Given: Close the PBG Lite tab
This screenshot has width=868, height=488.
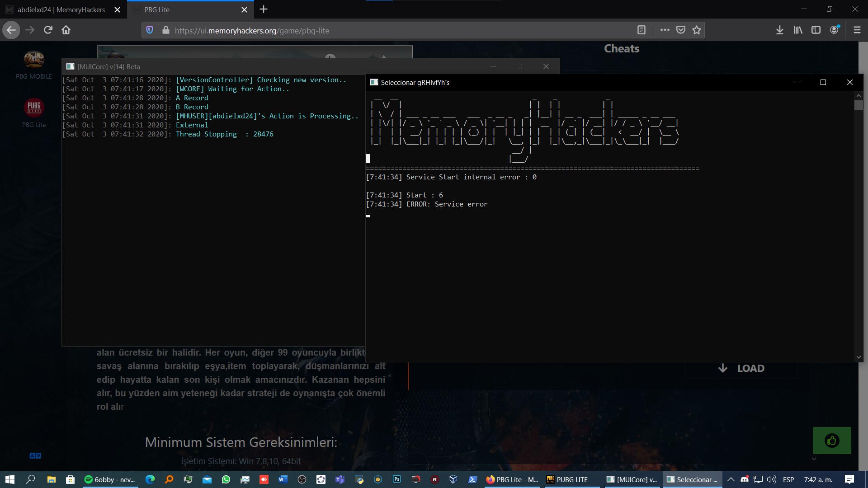Looking at the screenshot, I should [x=245, y=9].
